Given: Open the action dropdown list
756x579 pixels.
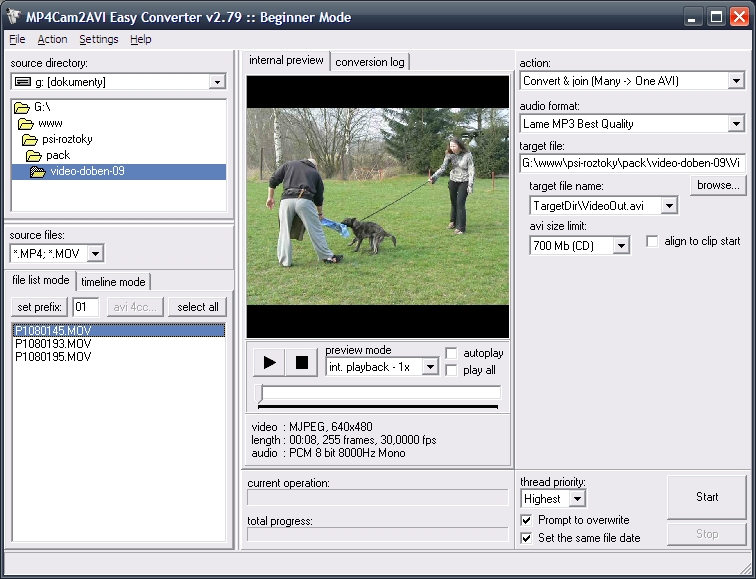Looking at the screenshot, I should (x=735, y=81).
